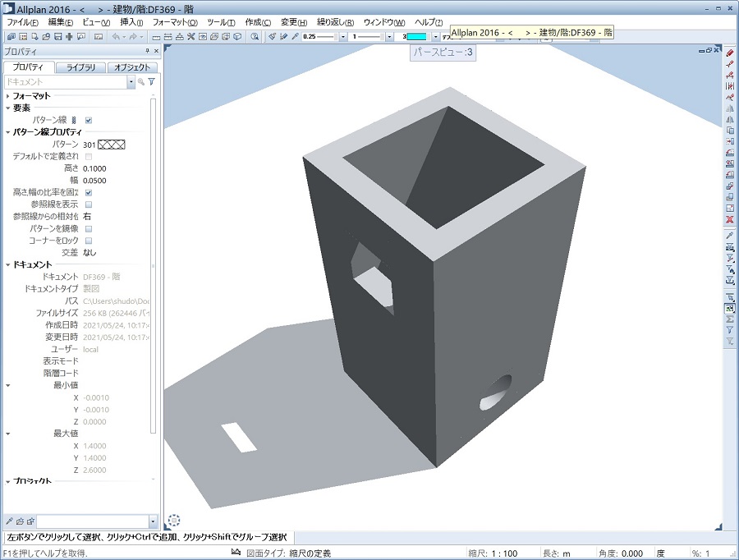Click the eyedropper icon at bottom of properties panel
This screenshot has height=560, width=739.
tap(9, 521)
